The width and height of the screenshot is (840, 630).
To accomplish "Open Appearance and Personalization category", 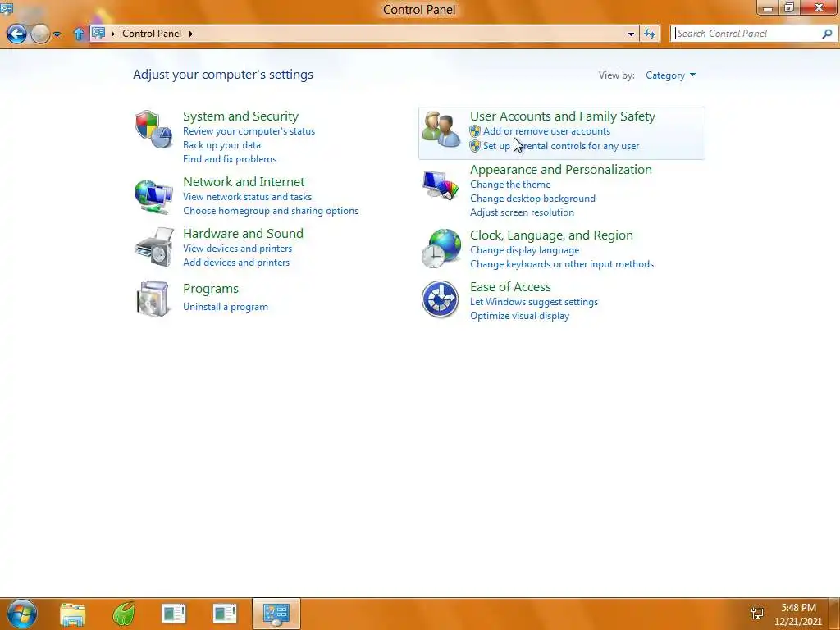I will (561, 170).
